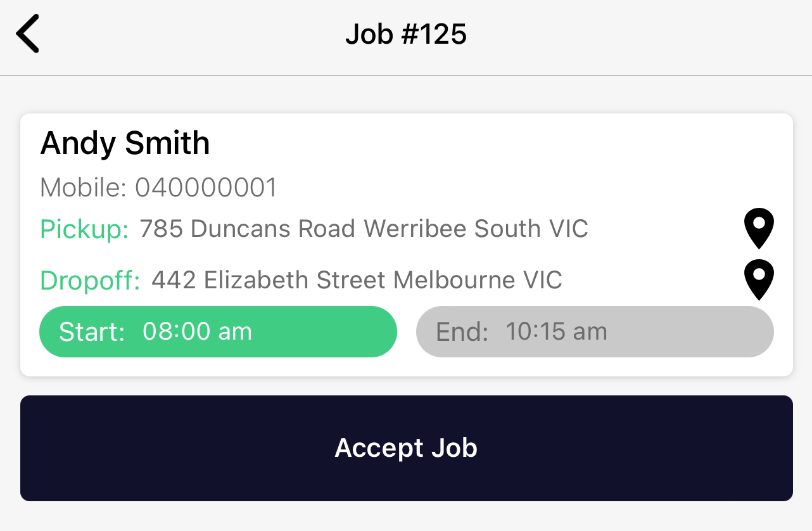Click the 10:15 am end time value

point(556,331)
